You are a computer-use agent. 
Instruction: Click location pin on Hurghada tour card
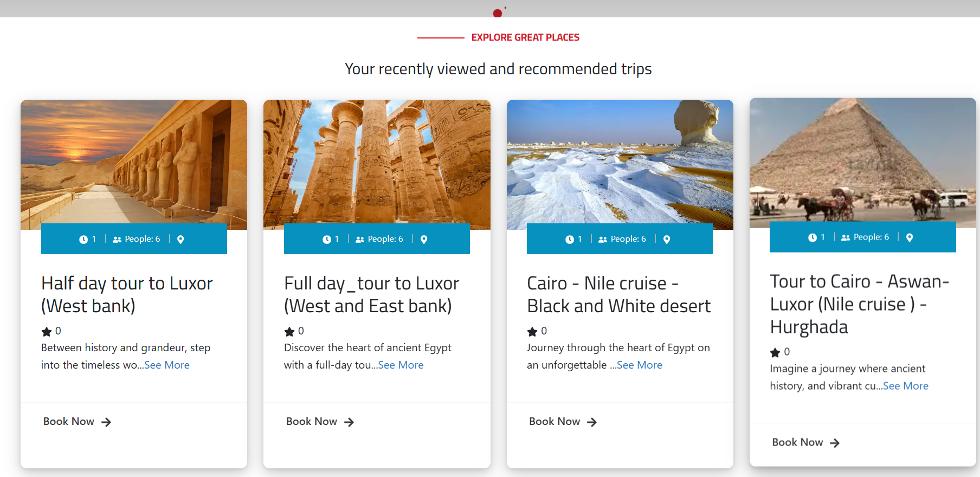[910, 237]
